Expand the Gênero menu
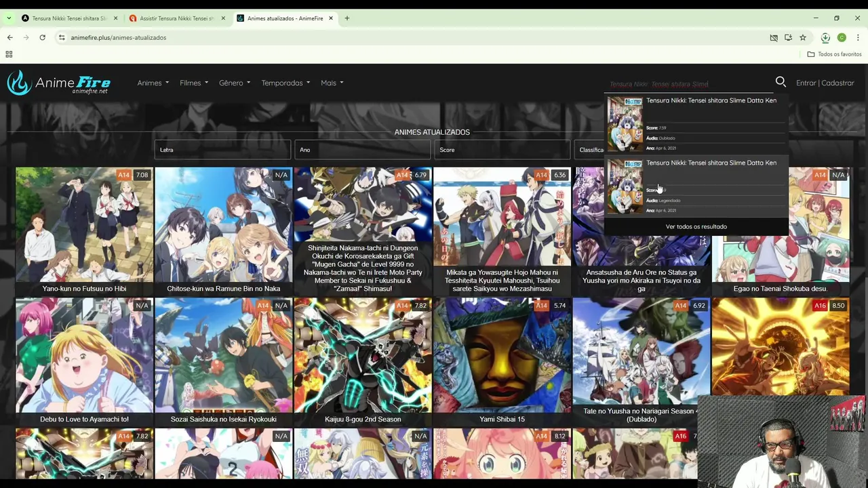868x488 pixels. point(235,83)
